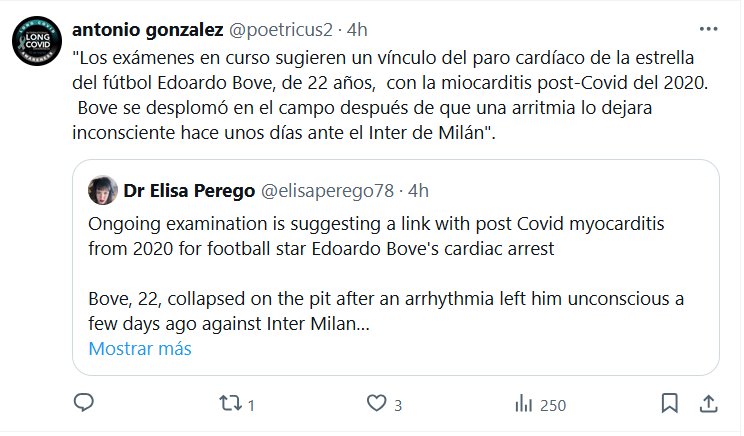The height and width of the screenshot is (436, 744).
Task: Like the tweet with the heart icon
Action: pos(377,404)
